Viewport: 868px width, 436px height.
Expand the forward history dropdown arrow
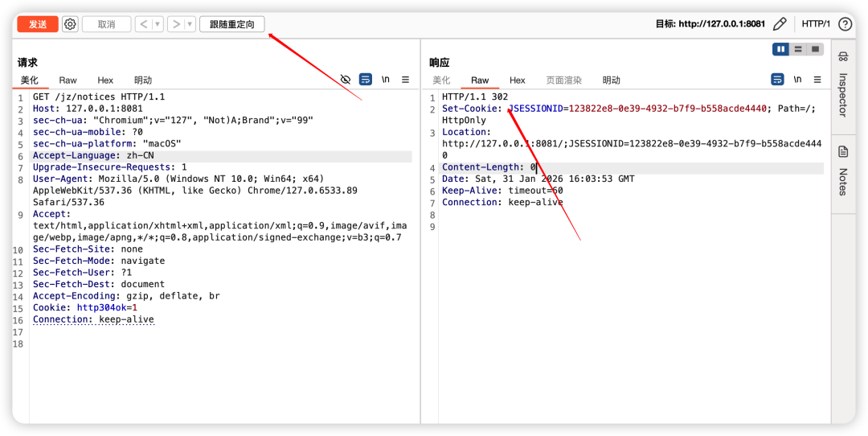pyautogui.click(x=190, y=24)
